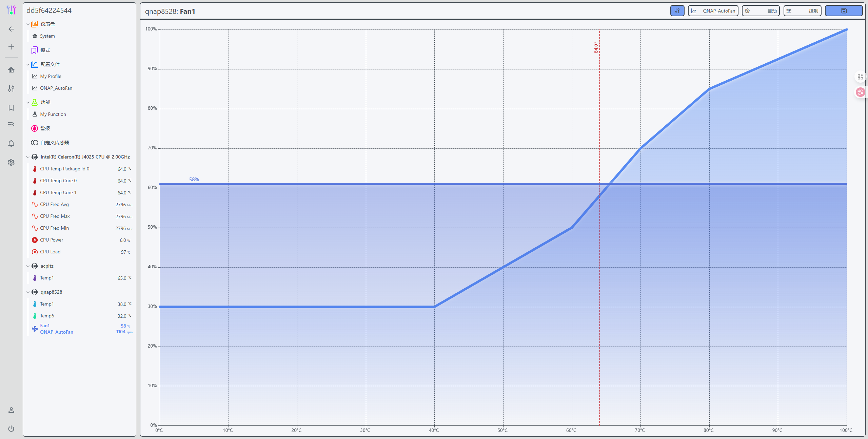Collapse the 配置文件 section
The width and height of the screenshot is (868, 439).
[28, 64]
